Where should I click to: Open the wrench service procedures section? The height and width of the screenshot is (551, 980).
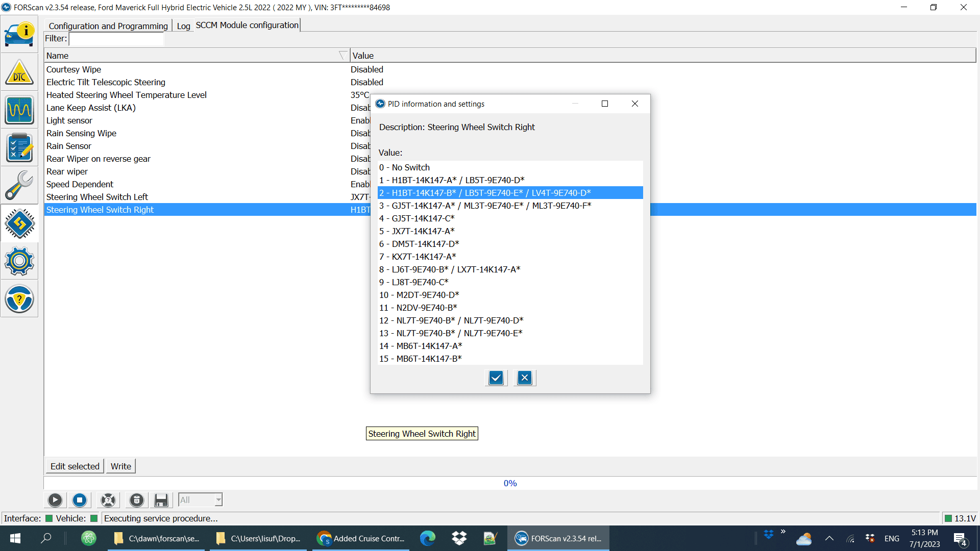19,186
